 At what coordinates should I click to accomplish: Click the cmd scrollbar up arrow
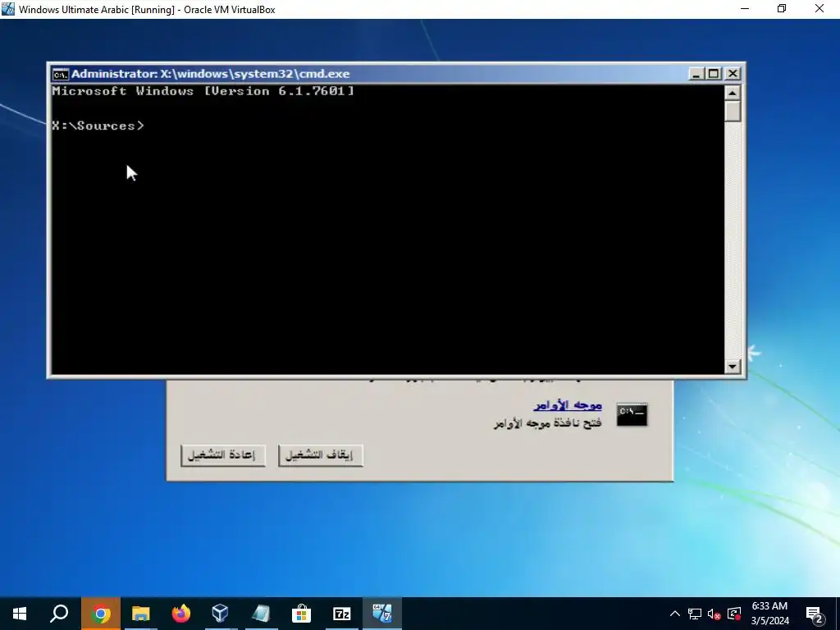[x=733, y=93]
